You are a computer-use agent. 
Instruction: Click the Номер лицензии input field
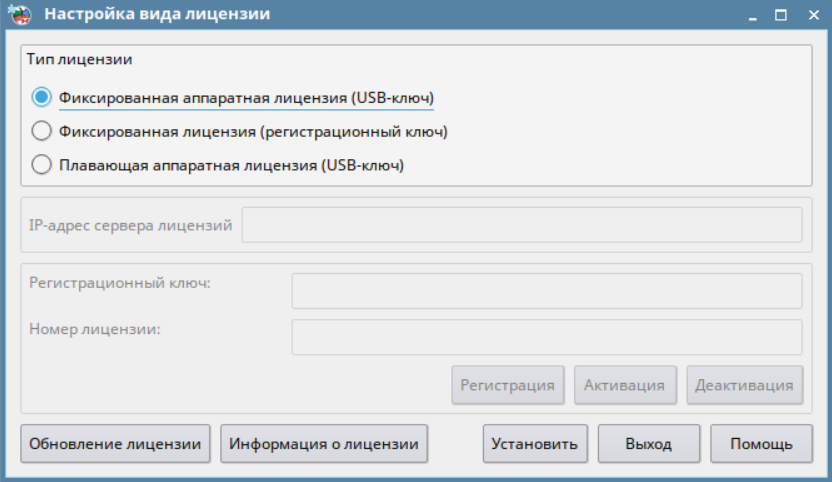click(546, 337)
